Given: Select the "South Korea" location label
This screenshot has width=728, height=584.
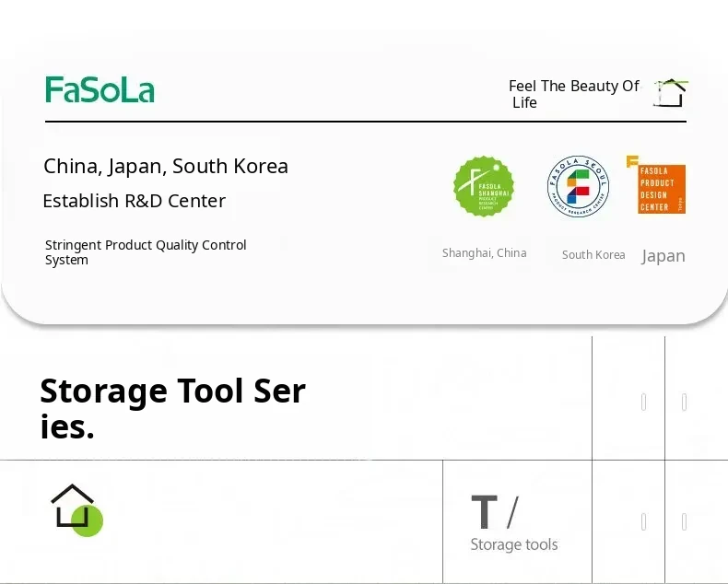Looking at the screenshot, I should coord(593,255).
